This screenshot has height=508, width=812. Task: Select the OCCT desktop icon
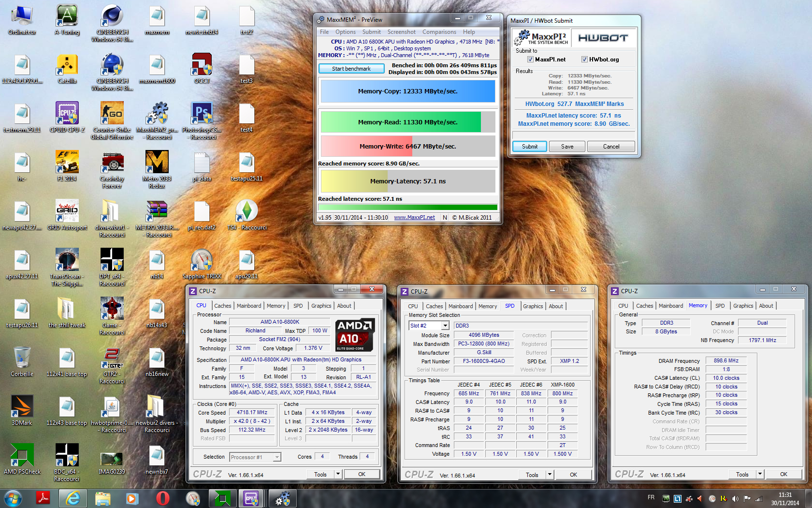point(202,68)
